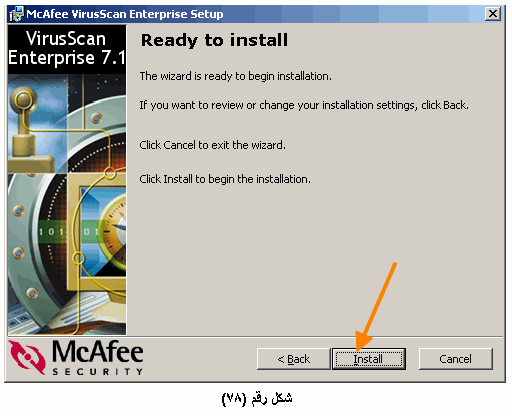The height and width of the screenshot is (416, 512).
Task: Click the Arabic figure caption below the dialog
Action: pos(257,399)
